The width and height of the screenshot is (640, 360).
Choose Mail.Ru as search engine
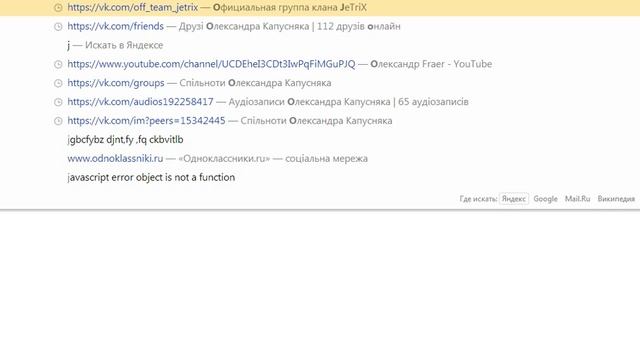click(577, 199)
